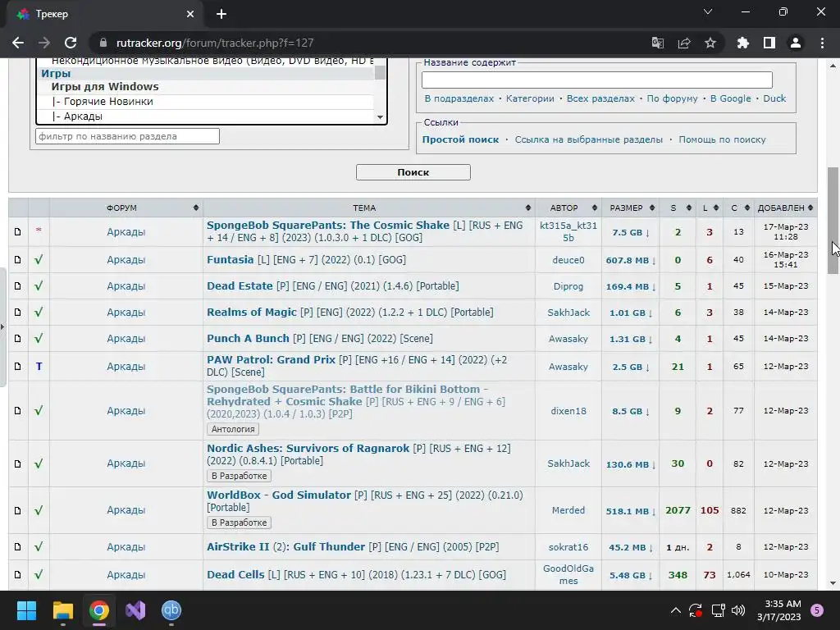Go back to the previous page
The image size is (840, 630).
pos(18,43)
